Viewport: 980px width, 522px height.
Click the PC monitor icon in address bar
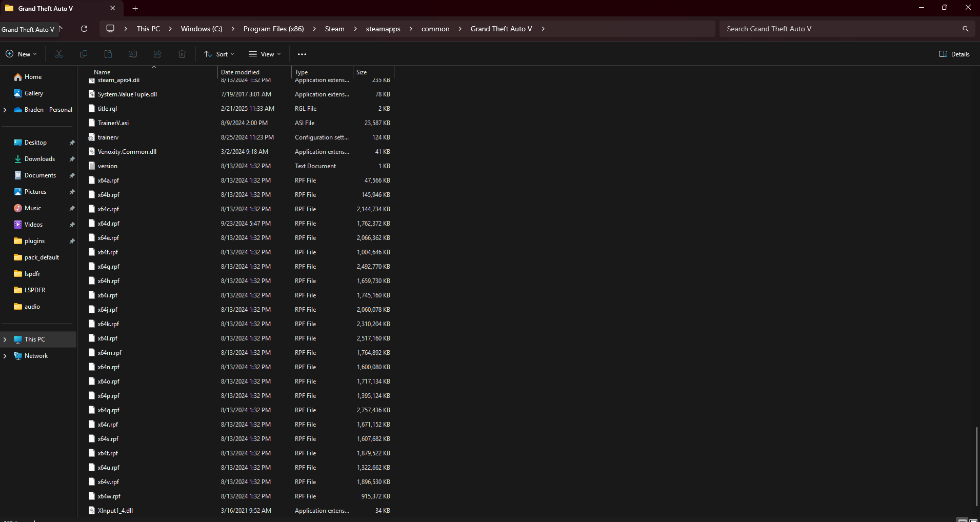[x=110, y=29]
